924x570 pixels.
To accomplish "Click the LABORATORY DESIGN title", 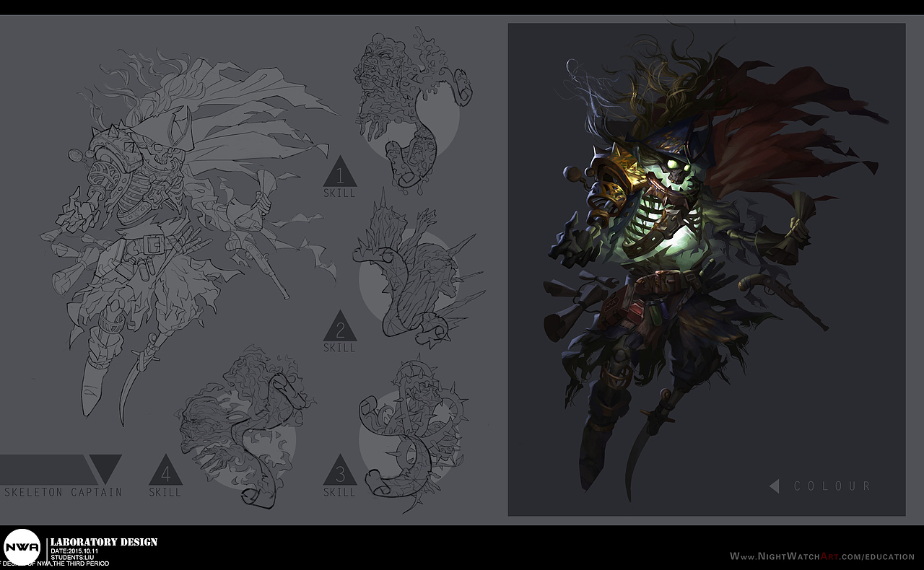I will pos(104,542).
